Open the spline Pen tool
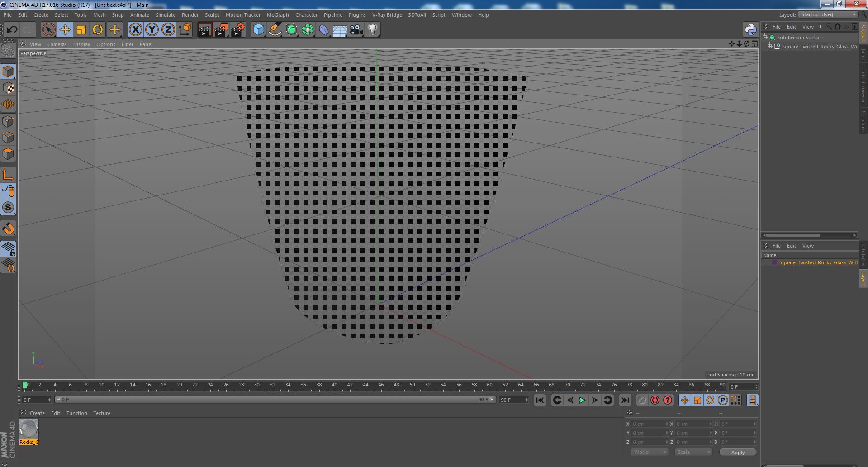This screenshot has width=868, height=467. 275,30
